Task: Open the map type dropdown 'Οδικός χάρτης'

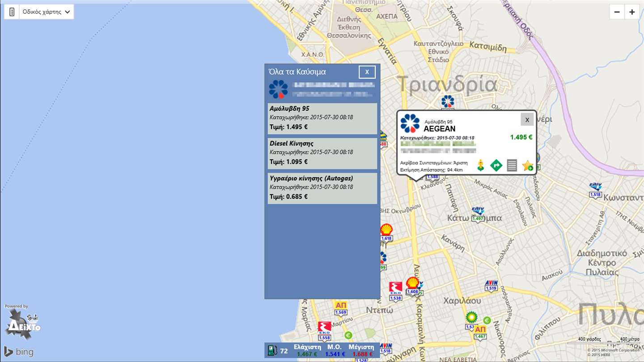Action: click(x=47, y=12)
